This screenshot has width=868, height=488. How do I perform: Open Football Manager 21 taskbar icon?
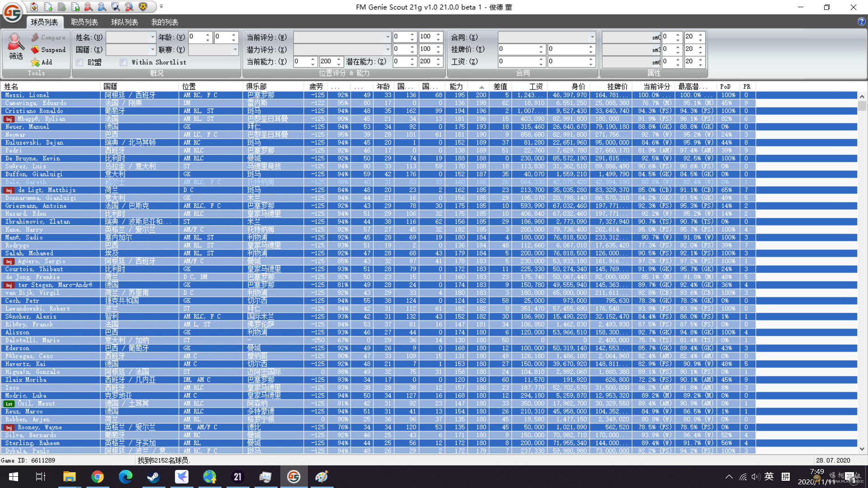coord(237,477)
